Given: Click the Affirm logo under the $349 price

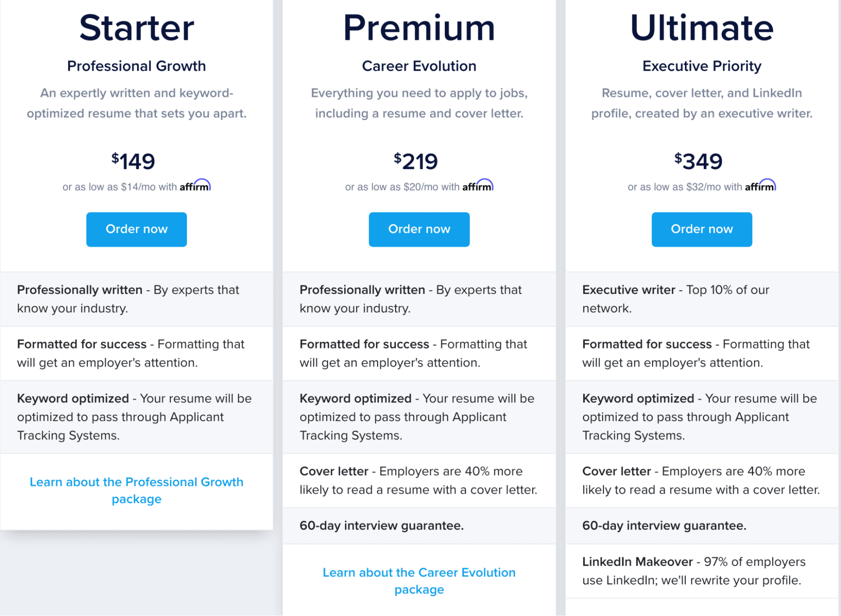Looking at the screenshot, I should pos(761,185).
